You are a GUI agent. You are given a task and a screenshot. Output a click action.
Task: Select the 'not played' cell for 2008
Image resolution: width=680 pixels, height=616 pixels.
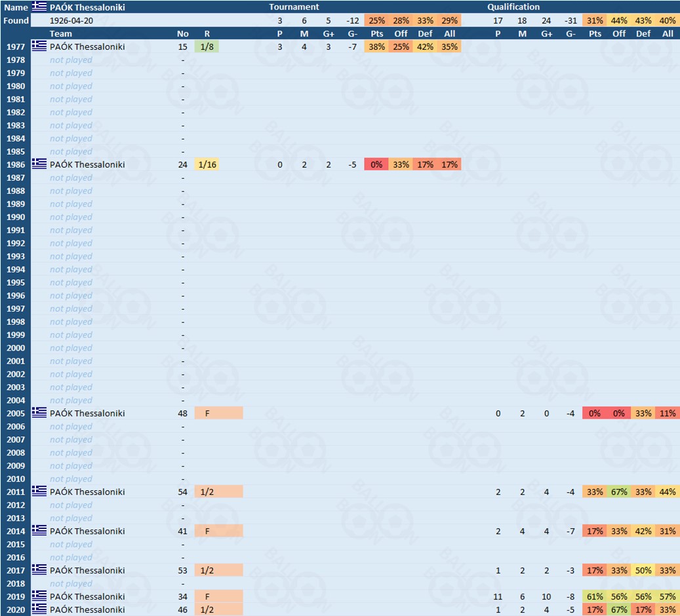(x=71, y=453)
